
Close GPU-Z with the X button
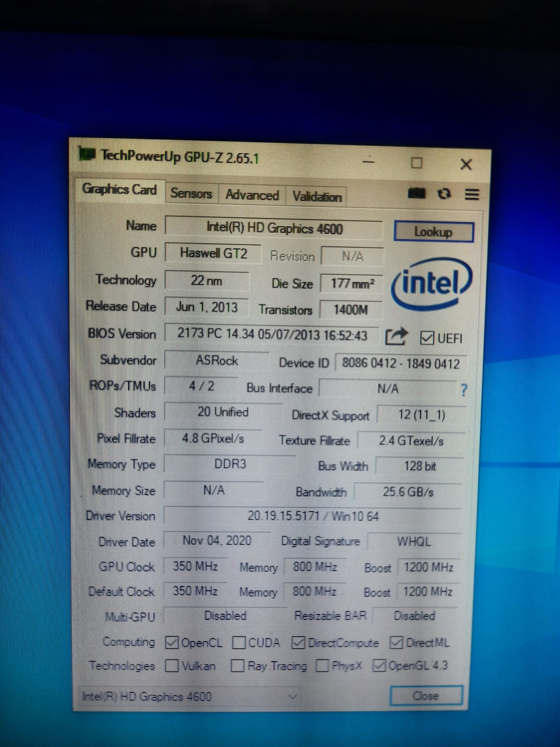(466, 165)
